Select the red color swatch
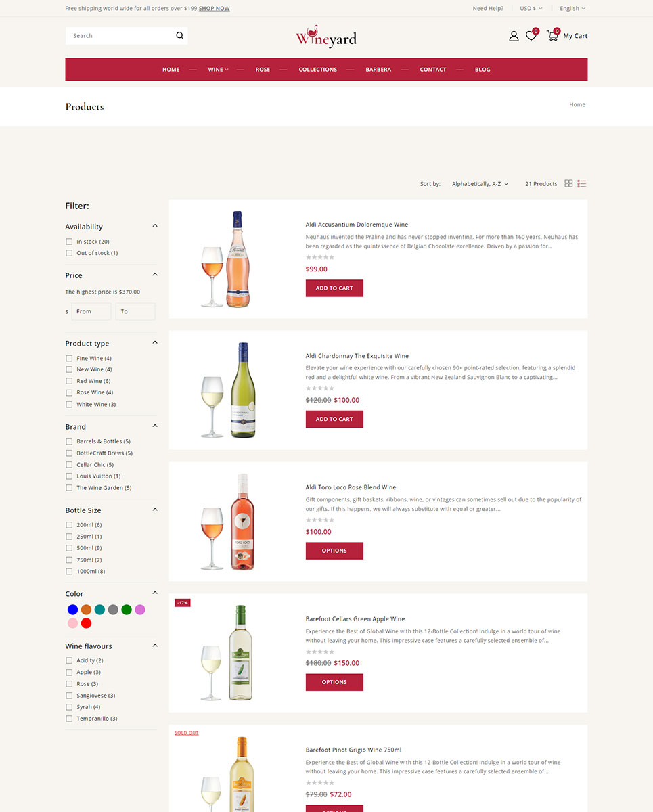This screenshot has width=653, height=812. [x=86, y=623]
